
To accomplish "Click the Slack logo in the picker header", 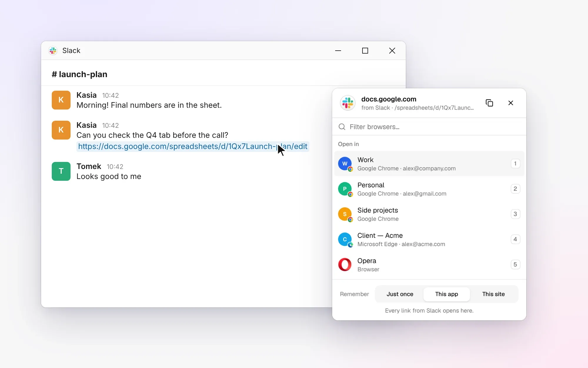I will (x=348, y=103).
